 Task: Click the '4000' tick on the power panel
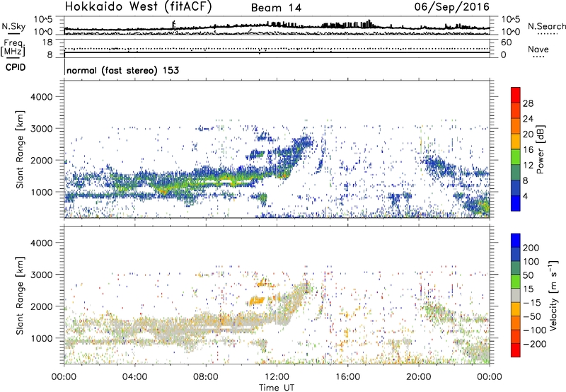click(x=41, y=97)
